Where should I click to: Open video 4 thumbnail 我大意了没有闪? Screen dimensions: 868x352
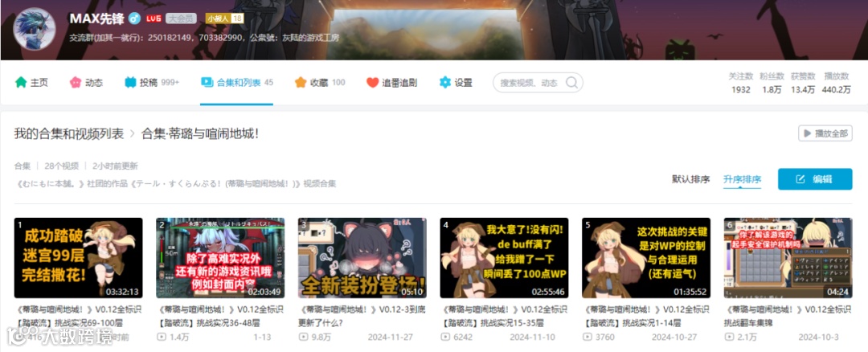pyautogui.click(x=504, y=258)
